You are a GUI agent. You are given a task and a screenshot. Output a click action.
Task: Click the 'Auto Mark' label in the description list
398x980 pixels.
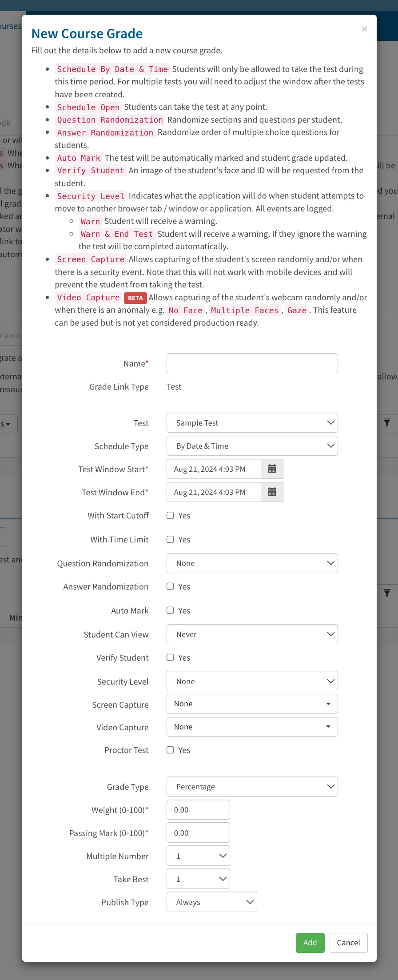click(x=79, y=158)
